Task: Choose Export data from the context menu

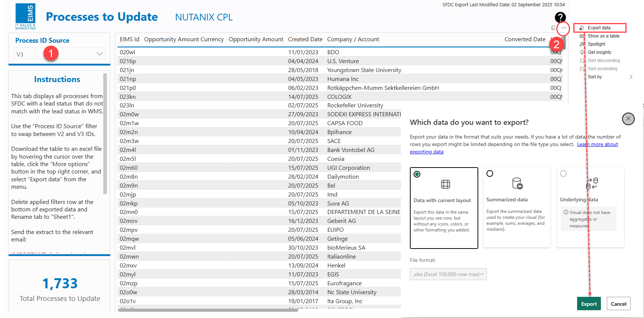Action: pyautogui.click(x=599, y=28)
